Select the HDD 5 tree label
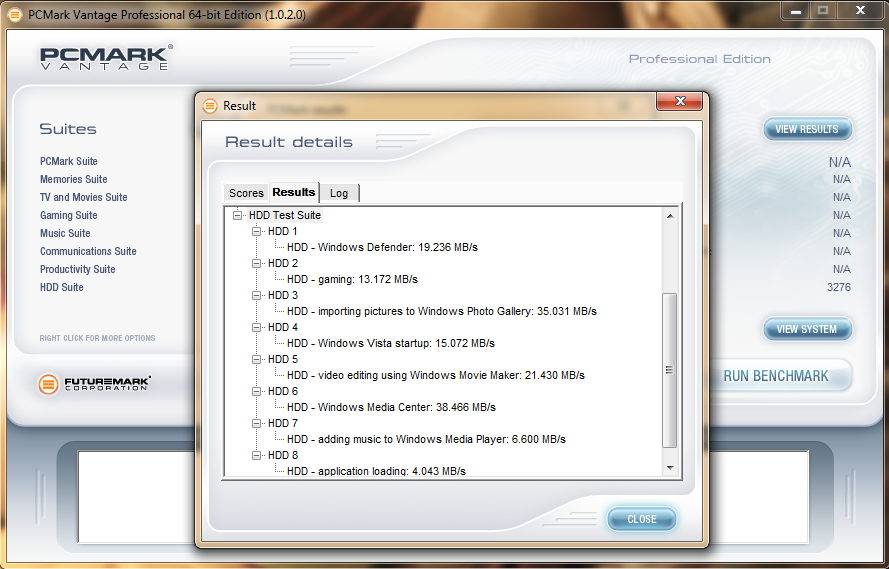The width and height of the screenshot is (889, 569). click(282, 359)
